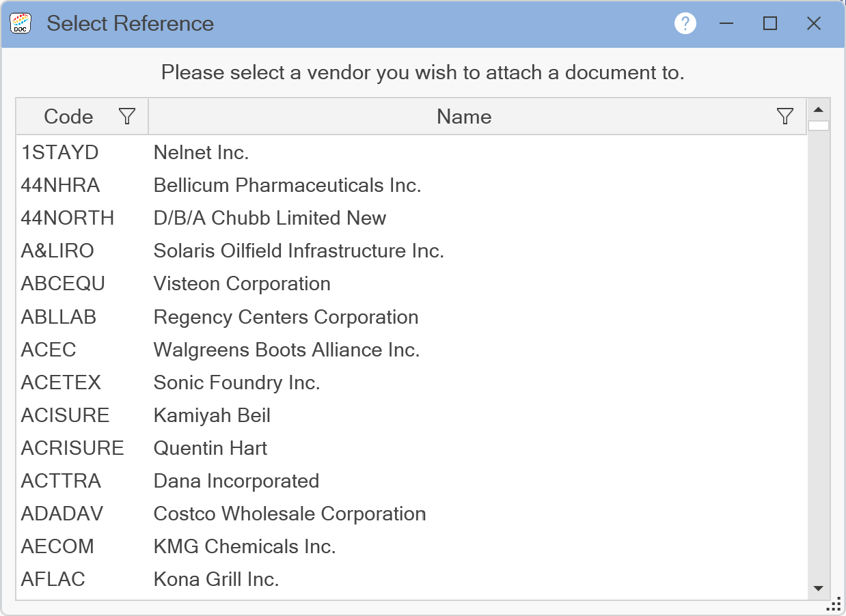Maximize the Select Reference window
Viewport: 846px width, 616px height.
pyautogui.click(x=770, y=24)
